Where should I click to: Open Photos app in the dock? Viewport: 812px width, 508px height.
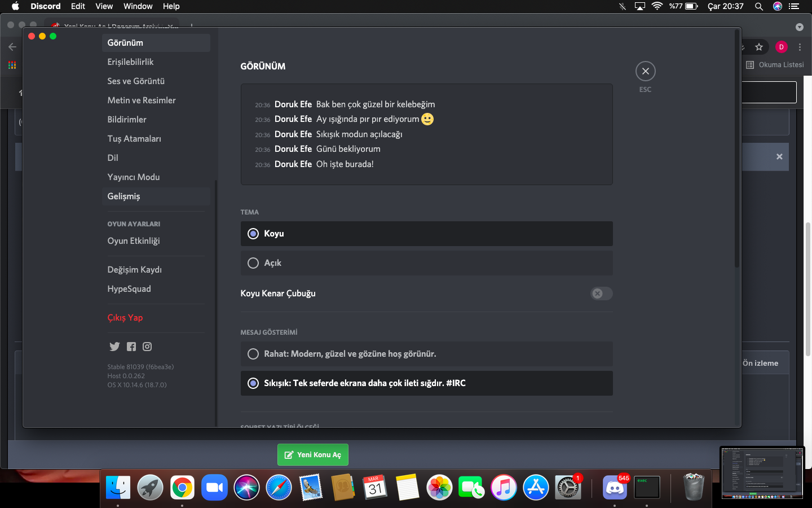coord(439,488)
